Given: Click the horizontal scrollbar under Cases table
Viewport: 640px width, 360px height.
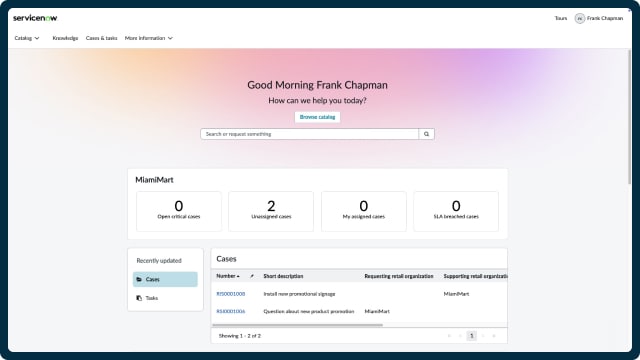Looking at the screenshot, I should click(298, 325).
